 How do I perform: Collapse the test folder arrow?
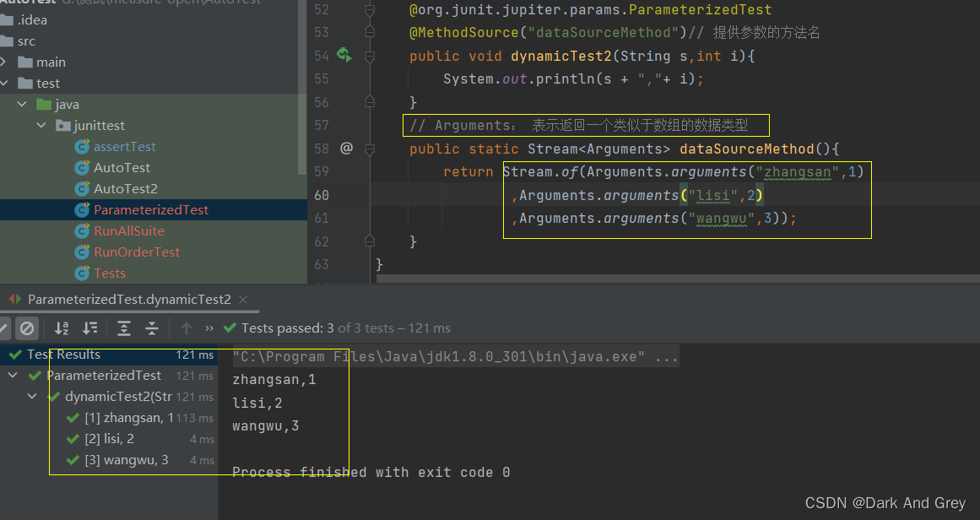coord(4,83)
